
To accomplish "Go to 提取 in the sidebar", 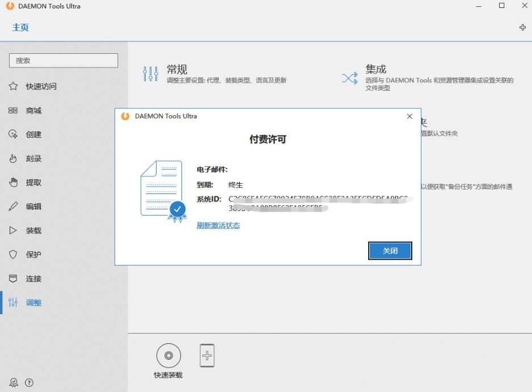I will (x=33, y=183).
